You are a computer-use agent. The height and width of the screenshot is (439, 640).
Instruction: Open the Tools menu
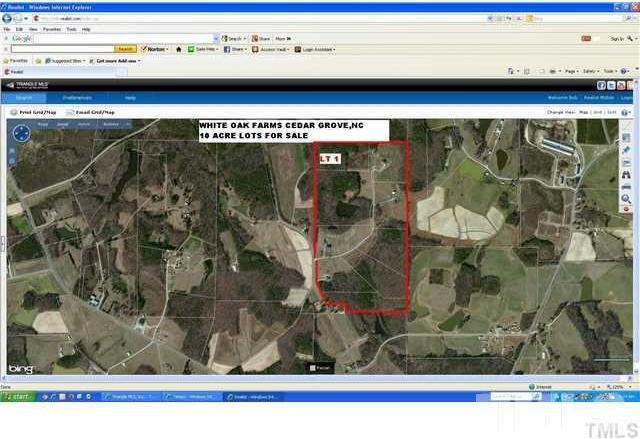(x=71, y=29)
